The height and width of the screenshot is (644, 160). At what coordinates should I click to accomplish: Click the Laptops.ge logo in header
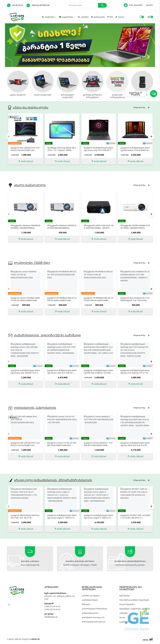pos(17,17)
